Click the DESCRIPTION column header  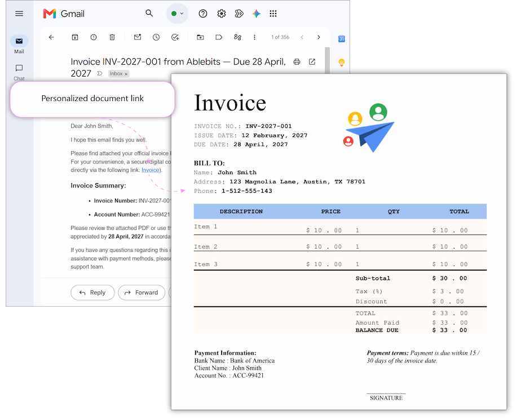(x=241, y=211)
